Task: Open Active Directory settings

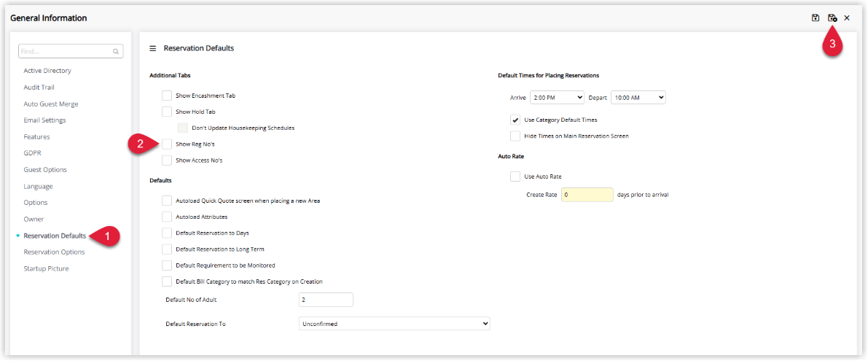Action: pos(47,71)
